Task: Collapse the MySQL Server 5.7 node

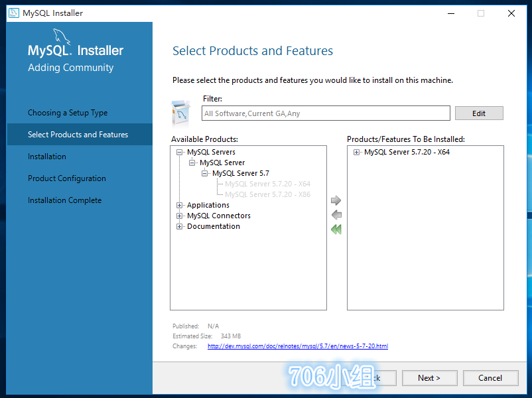Action: (x=204, y=173)
